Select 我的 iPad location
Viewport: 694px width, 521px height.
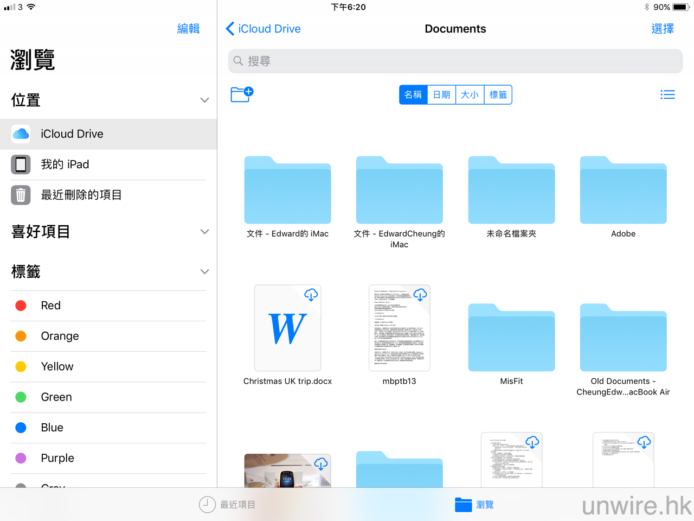[x=65, y=164]
